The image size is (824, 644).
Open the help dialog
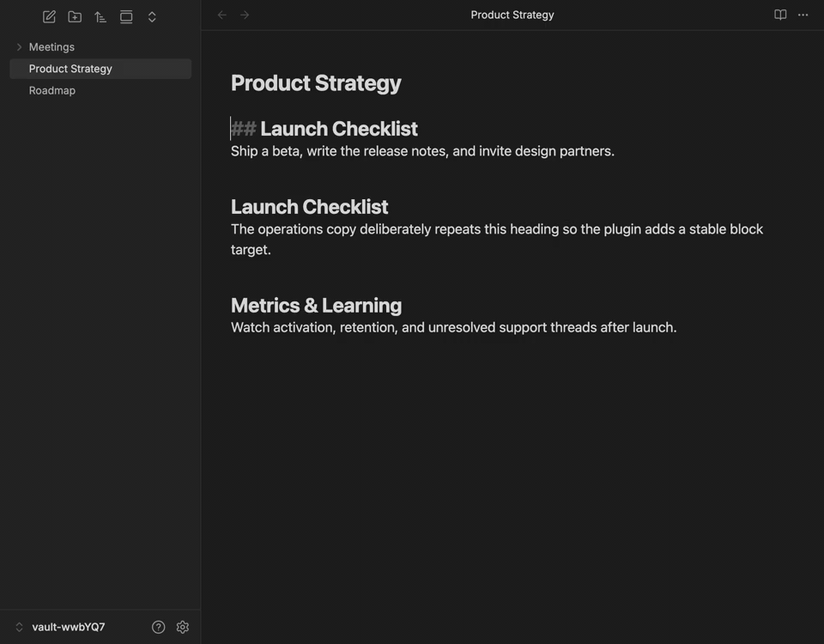pyautogui.click(x=158, y=627)
